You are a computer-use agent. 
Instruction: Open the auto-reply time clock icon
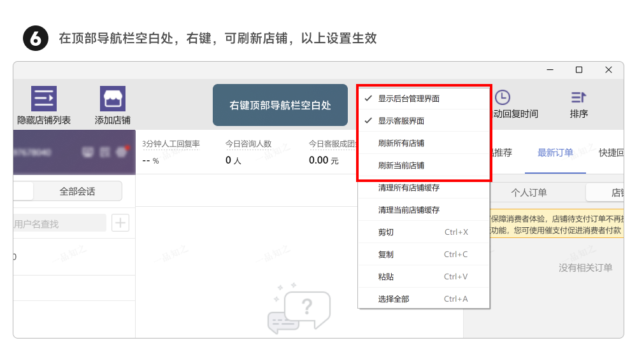tap(503, 97)
